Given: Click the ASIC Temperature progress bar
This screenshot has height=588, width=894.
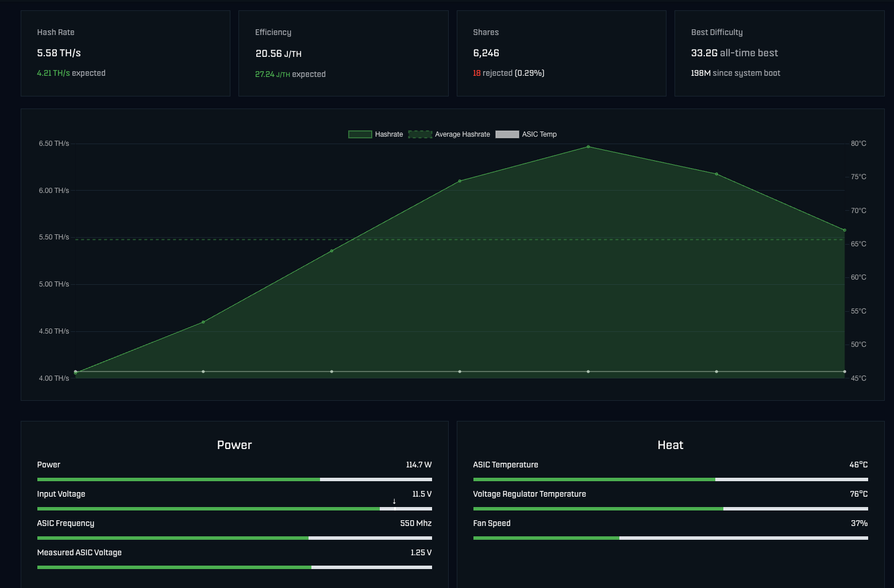Looking at the screenshot, I should pyautogui.click(x=670, y=479).
